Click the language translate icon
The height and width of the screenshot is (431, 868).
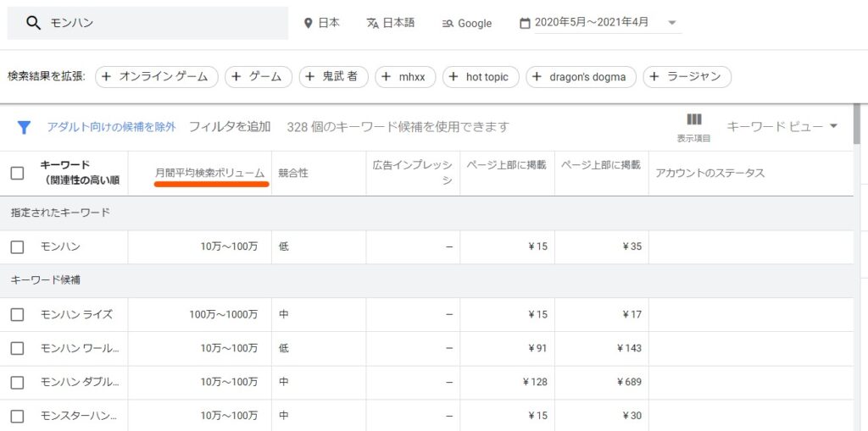(x=373, y=23)
